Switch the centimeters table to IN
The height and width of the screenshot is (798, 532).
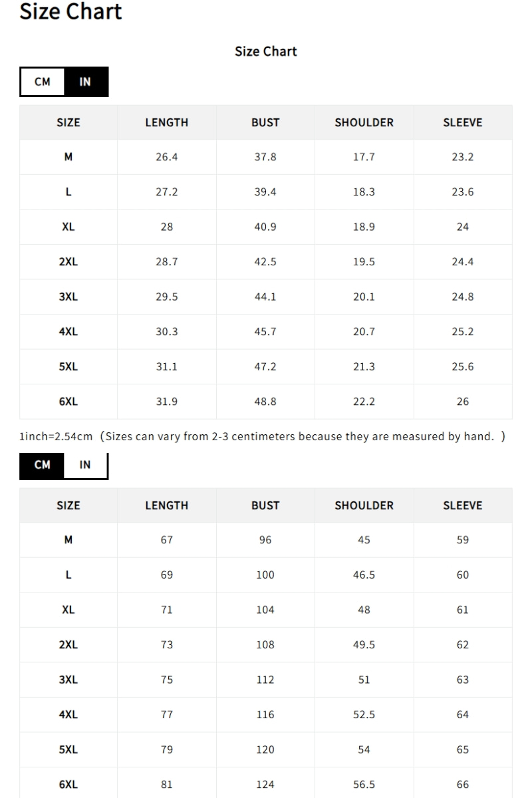(x=85, y=465)
